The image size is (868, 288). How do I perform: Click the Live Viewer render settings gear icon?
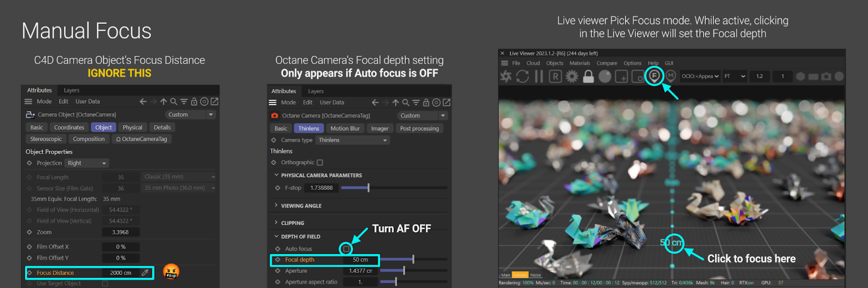(x=572, y=76)
